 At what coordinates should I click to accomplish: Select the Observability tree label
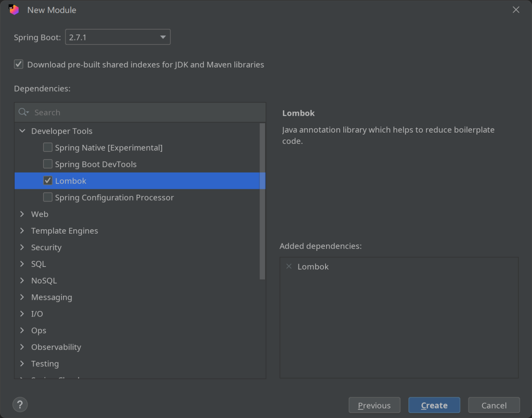click(x=56, y=348)
